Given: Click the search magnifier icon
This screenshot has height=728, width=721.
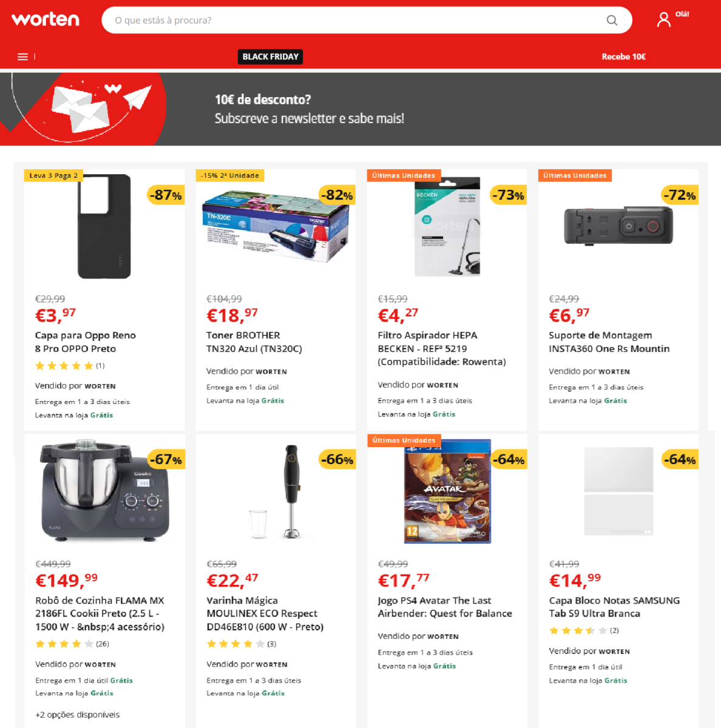Looking at the screenshot, I should pyautogui.click(x=612, y=20).
